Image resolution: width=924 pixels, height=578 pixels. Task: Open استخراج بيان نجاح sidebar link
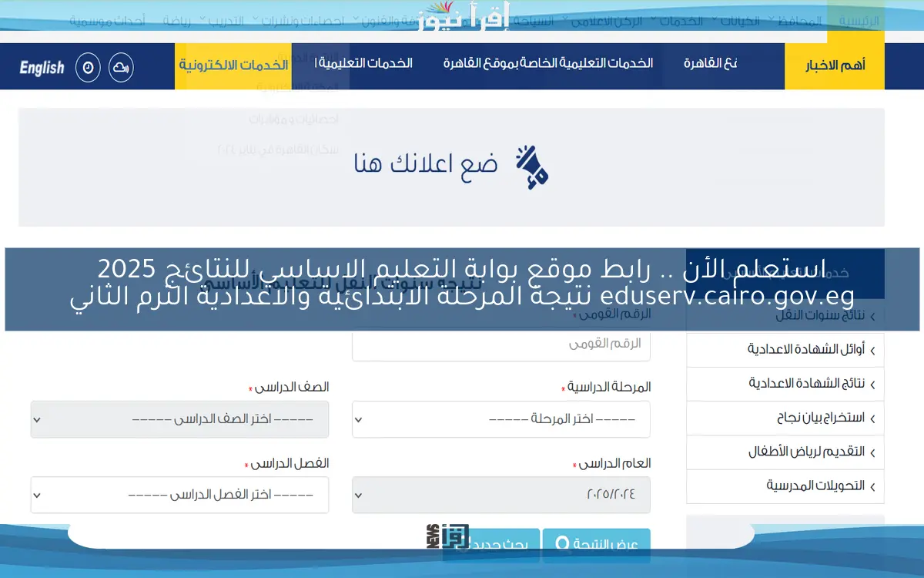pos(785,418)
